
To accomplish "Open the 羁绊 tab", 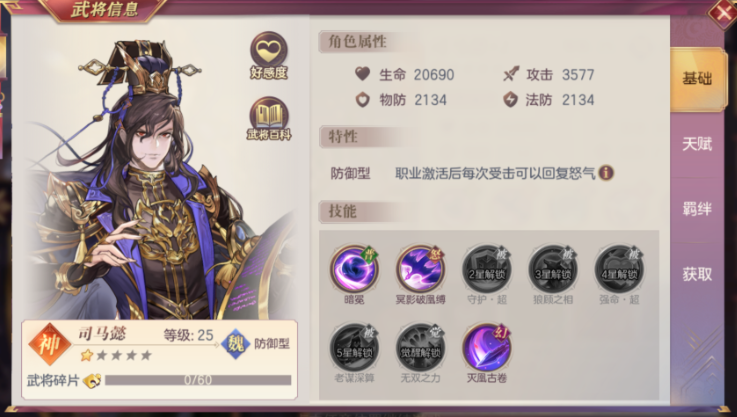I will [697, 209].
